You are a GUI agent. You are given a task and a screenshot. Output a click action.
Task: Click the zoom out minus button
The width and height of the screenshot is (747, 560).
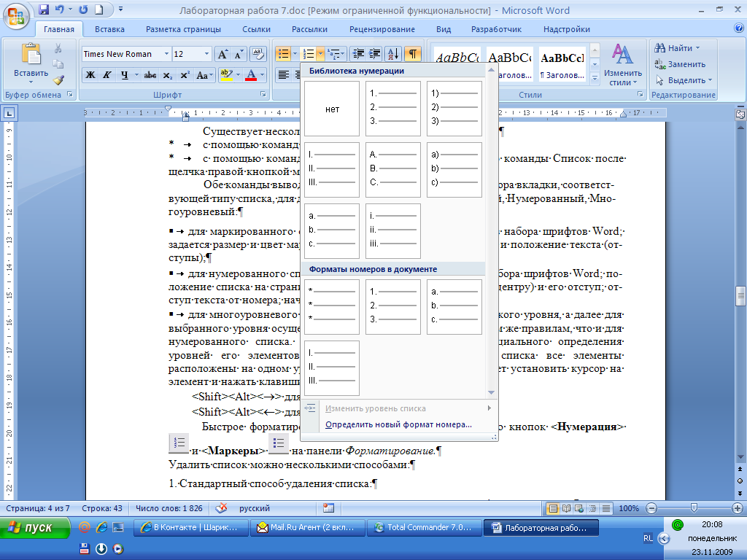click(652, 508)
